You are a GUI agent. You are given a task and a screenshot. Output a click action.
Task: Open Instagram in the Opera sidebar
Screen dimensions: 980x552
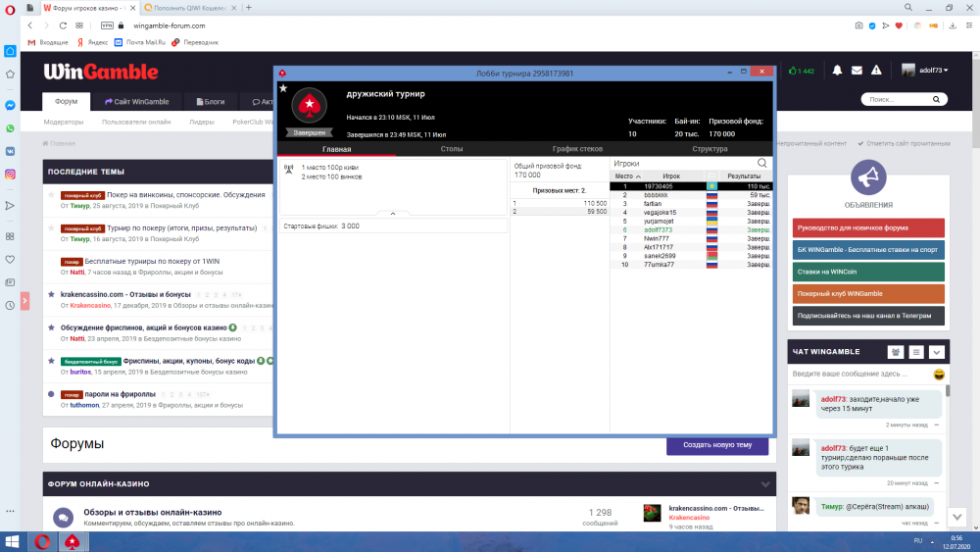tap(10, 174)
